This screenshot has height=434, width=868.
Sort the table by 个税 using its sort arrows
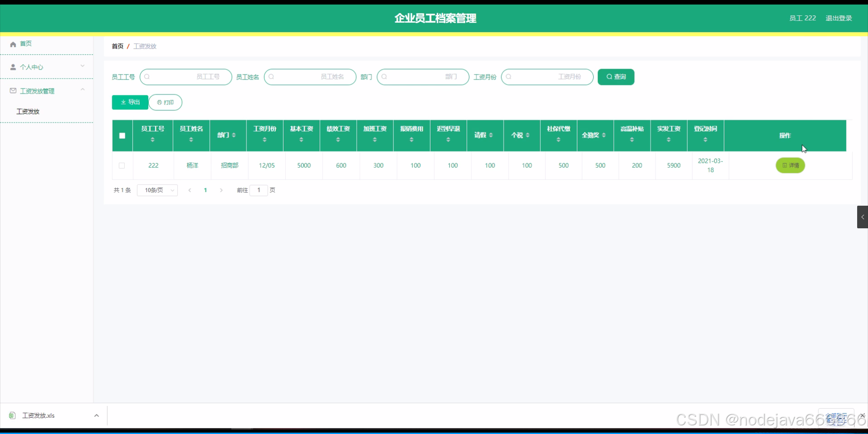528,135
